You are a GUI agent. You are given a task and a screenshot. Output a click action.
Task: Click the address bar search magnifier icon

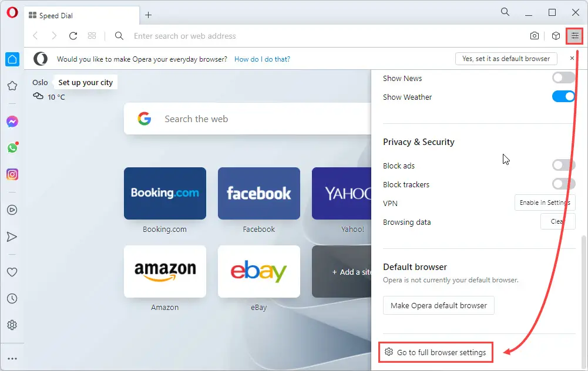click(119, 36)
